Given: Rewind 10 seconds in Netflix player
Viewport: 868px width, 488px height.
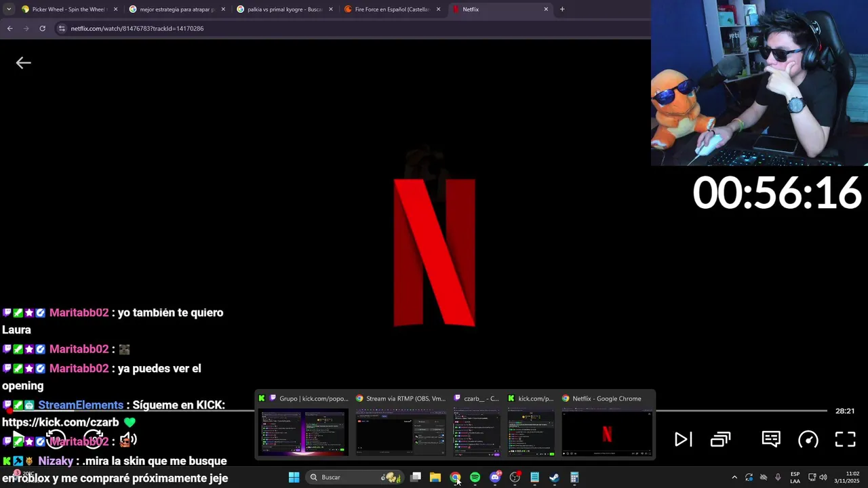Looking at the screenshot, I should [x=56, y=439].
